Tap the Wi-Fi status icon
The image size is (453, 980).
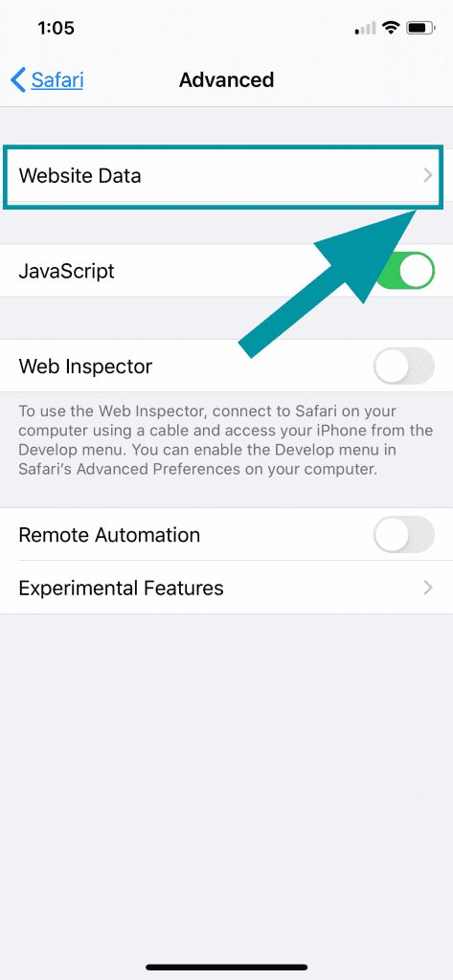point(392,28)
